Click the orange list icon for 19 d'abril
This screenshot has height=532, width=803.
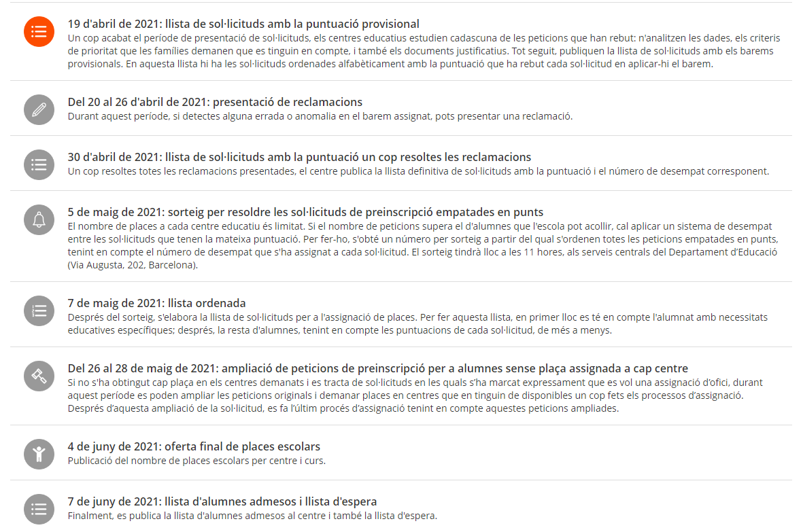point(39,32)
